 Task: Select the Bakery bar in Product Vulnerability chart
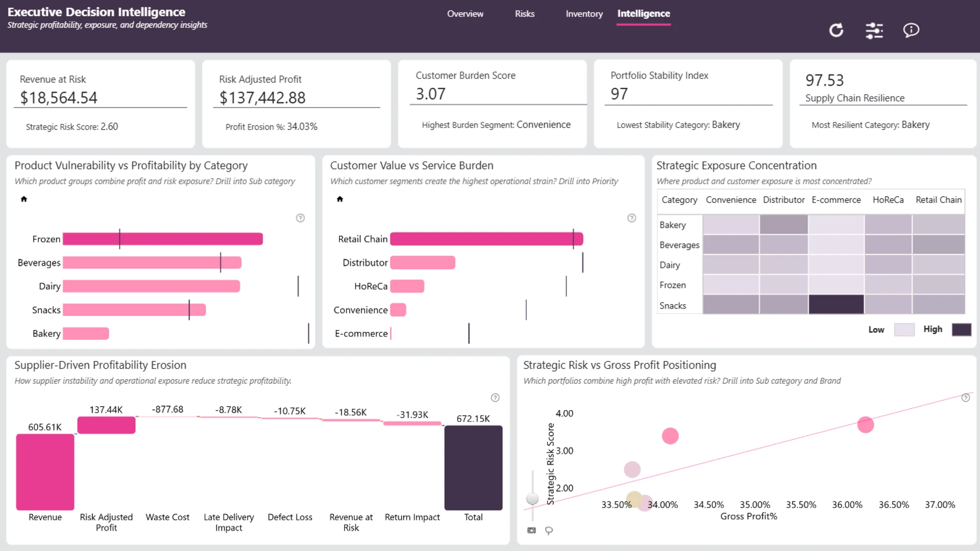(x=86, y=334)
